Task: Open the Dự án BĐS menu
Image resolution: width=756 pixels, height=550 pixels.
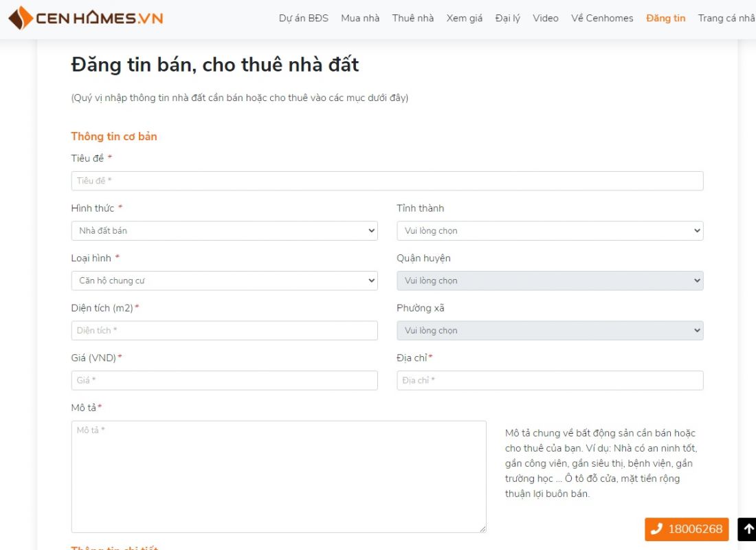Action: coord(303,19)
